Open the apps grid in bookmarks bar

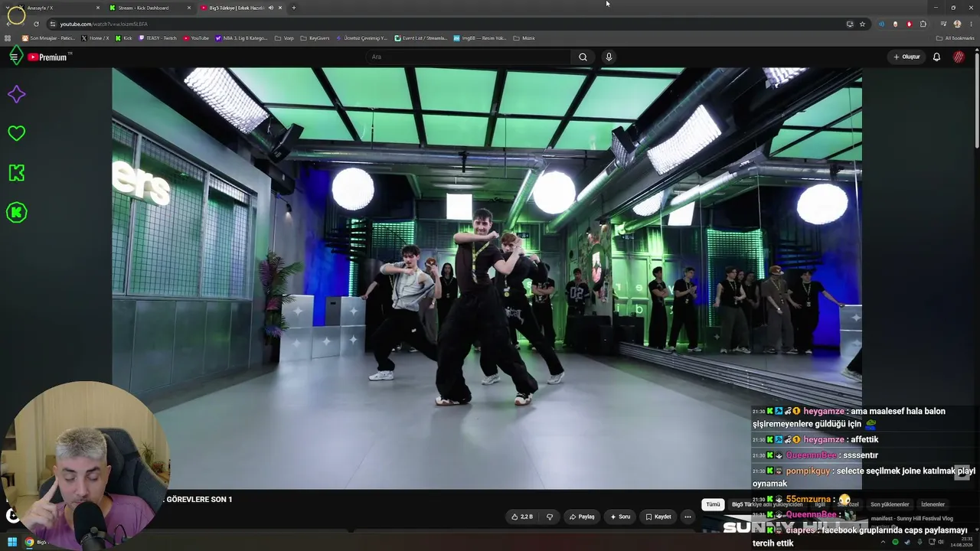[8, 37]
